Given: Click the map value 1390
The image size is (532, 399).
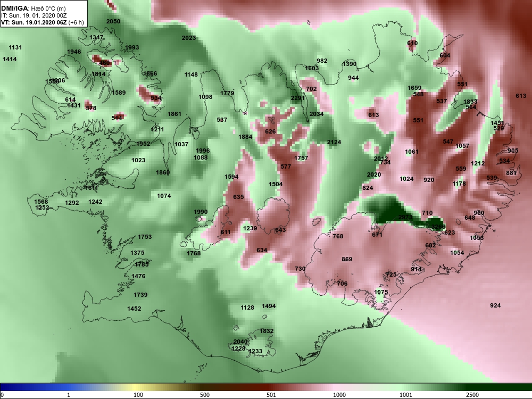Looking at the screenshot, I should pyautogui.click(x=350, y=64).
